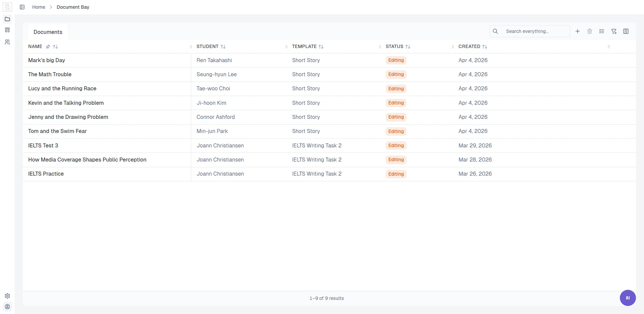Image resolution: width=644 pixels, height=314 pixels.
Task: Click the list options icon in toolbar
Action: coord(602,31)
